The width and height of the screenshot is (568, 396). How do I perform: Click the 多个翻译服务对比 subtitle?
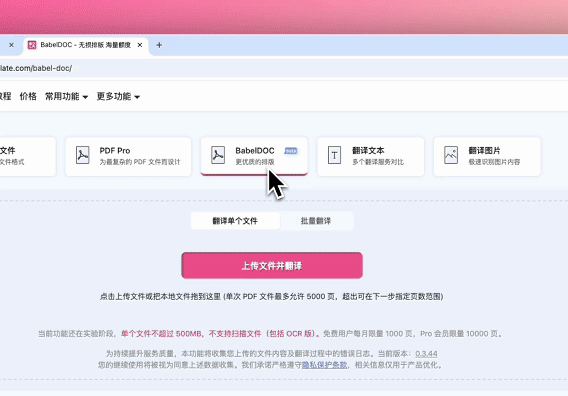(x=378, y=162)
